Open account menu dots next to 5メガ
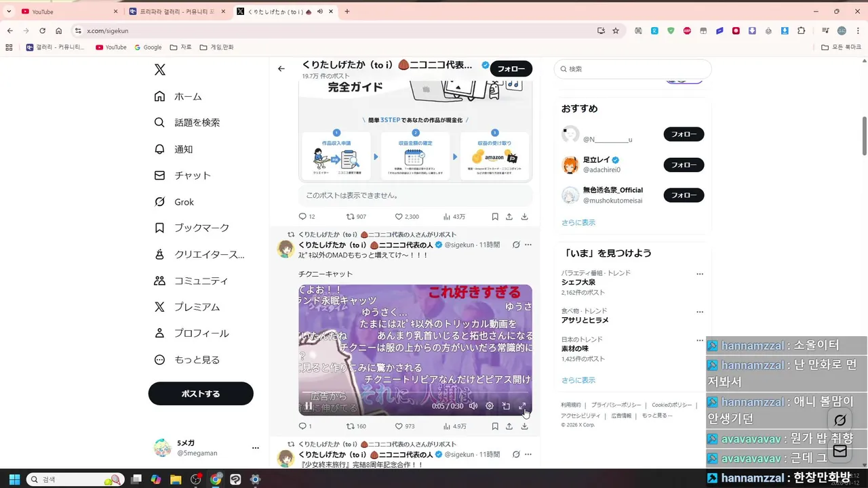Screen dimensions: 868x488 (256, 448)
